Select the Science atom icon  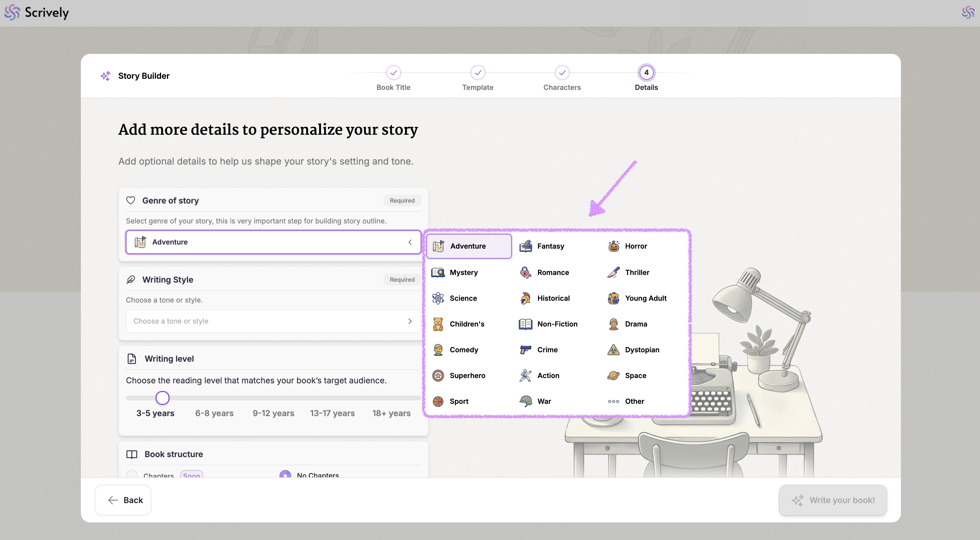coord(438,298)
